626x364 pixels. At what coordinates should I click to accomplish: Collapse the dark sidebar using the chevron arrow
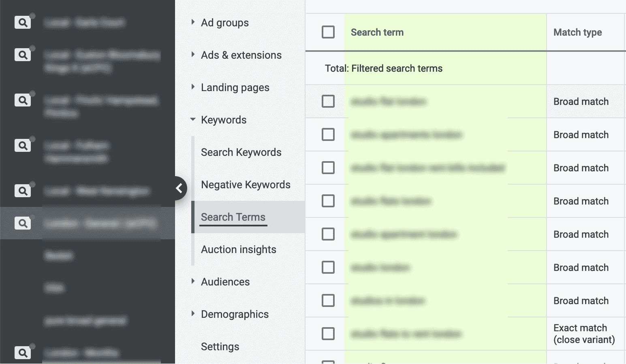(179, 188)
